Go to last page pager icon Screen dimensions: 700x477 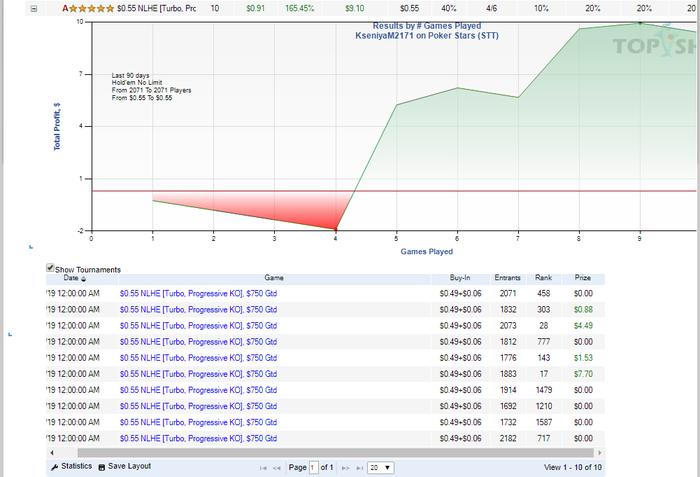click(x=359, y=468)
